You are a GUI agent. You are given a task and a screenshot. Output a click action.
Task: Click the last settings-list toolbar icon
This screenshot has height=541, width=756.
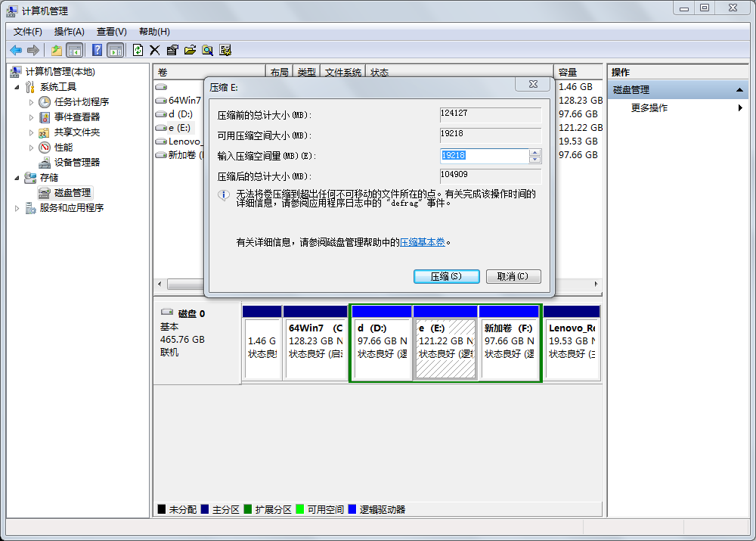coord(225,50)
